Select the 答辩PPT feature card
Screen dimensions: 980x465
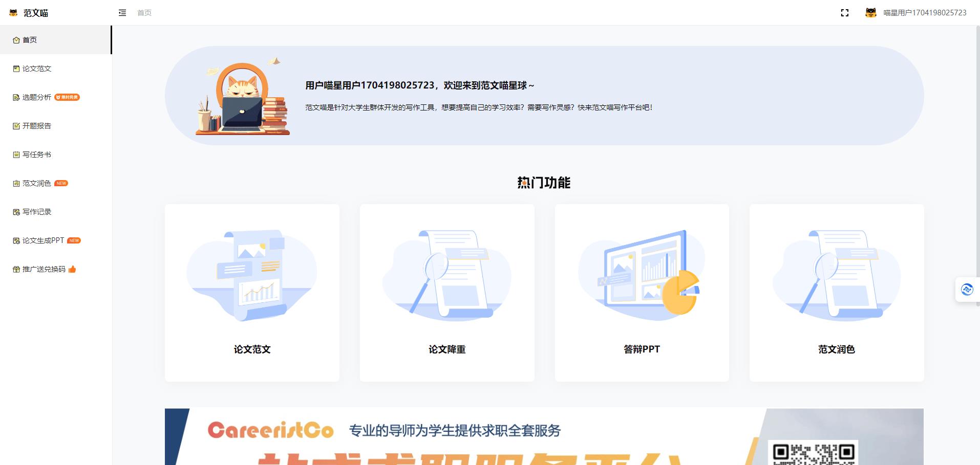point(642,293)
